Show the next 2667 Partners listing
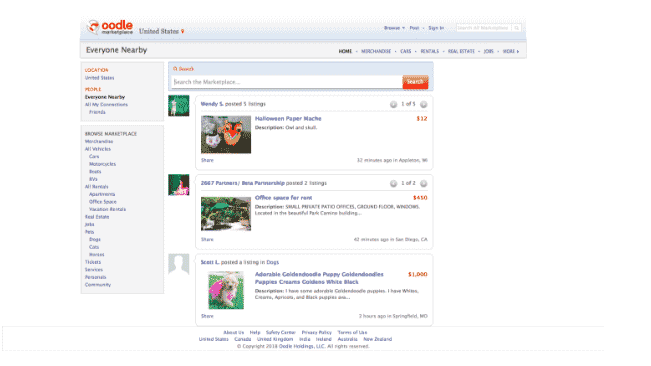 [x=423, y=183]
